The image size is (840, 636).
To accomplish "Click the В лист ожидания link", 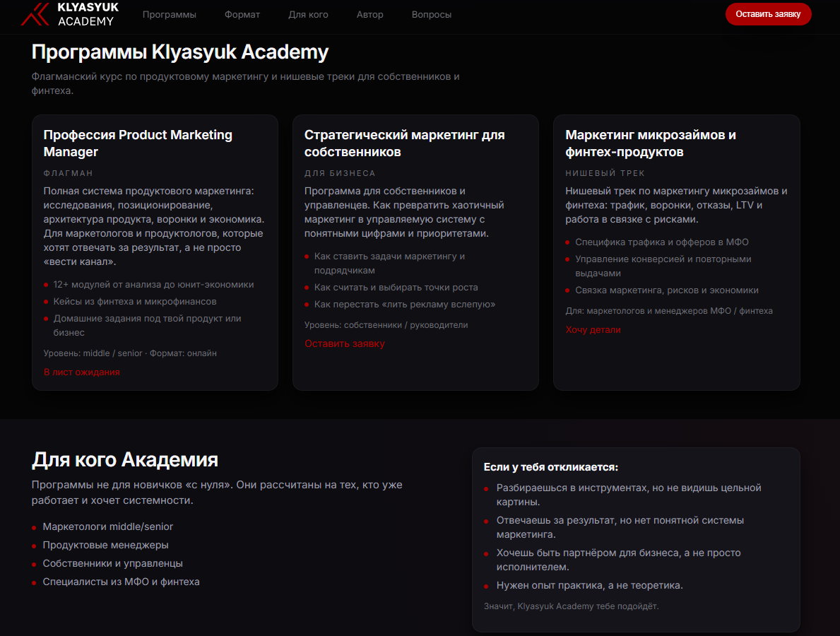I will tap(81, 372).
